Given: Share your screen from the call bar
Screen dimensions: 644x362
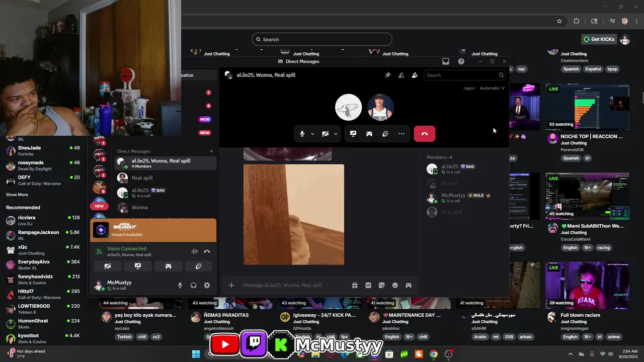Looking at the screenshot, I should coord(353,134).
